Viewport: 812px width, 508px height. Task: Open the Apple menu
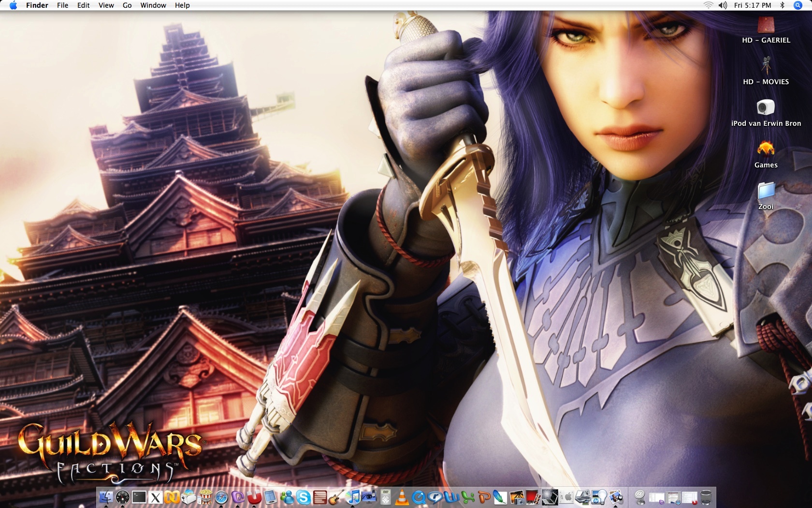point(13,5)
